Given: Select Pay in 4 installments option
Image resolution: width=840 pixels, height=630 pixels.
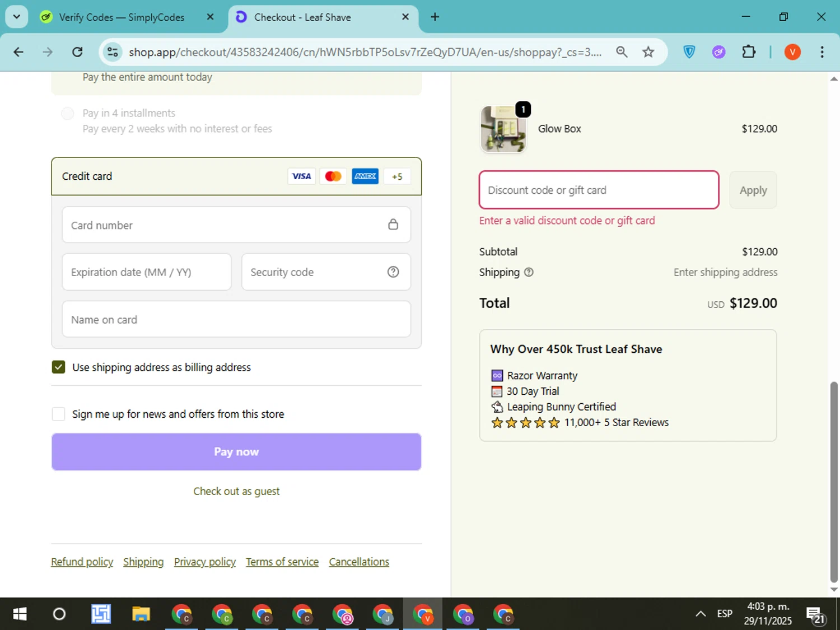Looking at the screenshot, I should 67,113.
